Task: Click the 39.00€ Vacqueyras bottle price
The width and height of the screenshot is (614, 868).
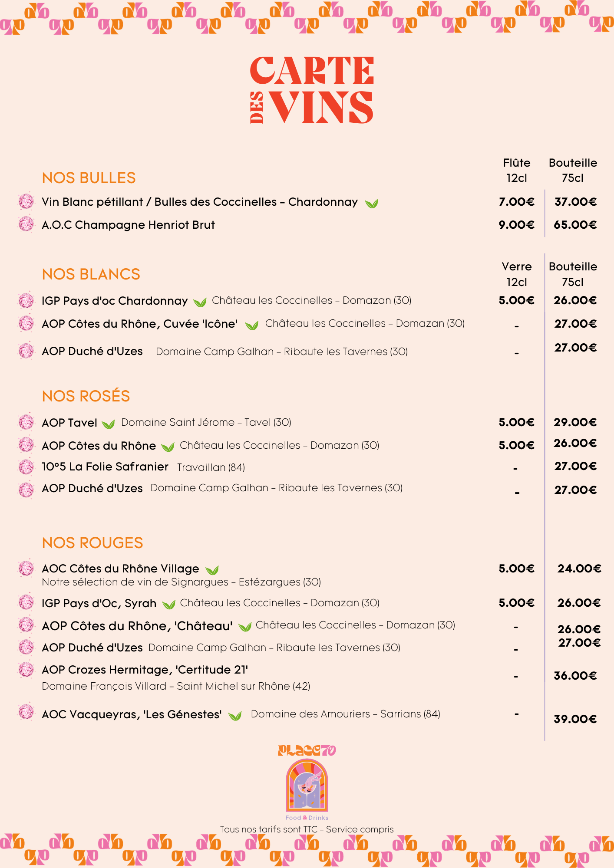Action: 575,719
